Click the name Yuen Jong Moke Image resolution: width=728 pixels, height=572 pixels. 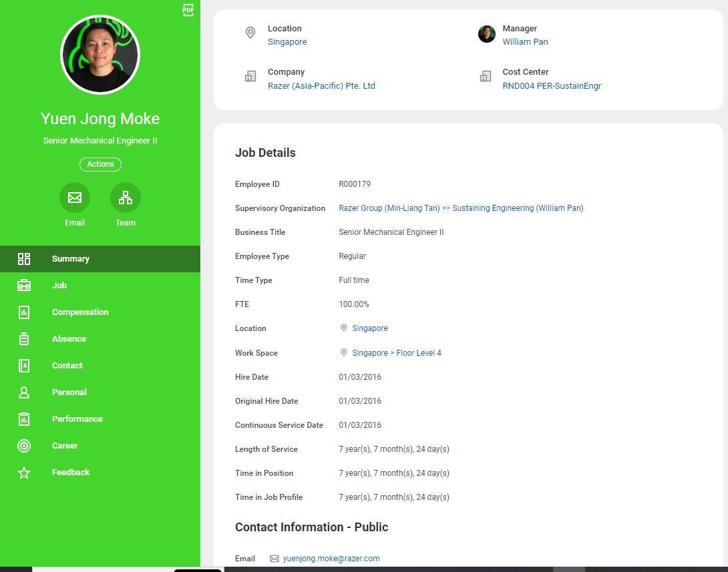pyautogui.click(x=100, y=119)
